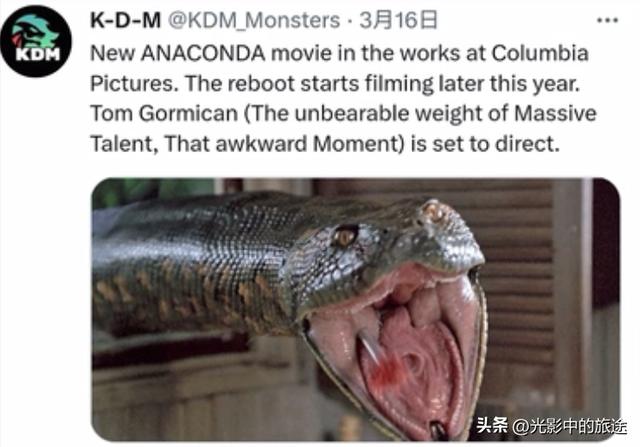This screenshot has width=640, height=447.
Task: Click the snake's eye in the photo
Action: pyautogui.click(x=345, y=236)
